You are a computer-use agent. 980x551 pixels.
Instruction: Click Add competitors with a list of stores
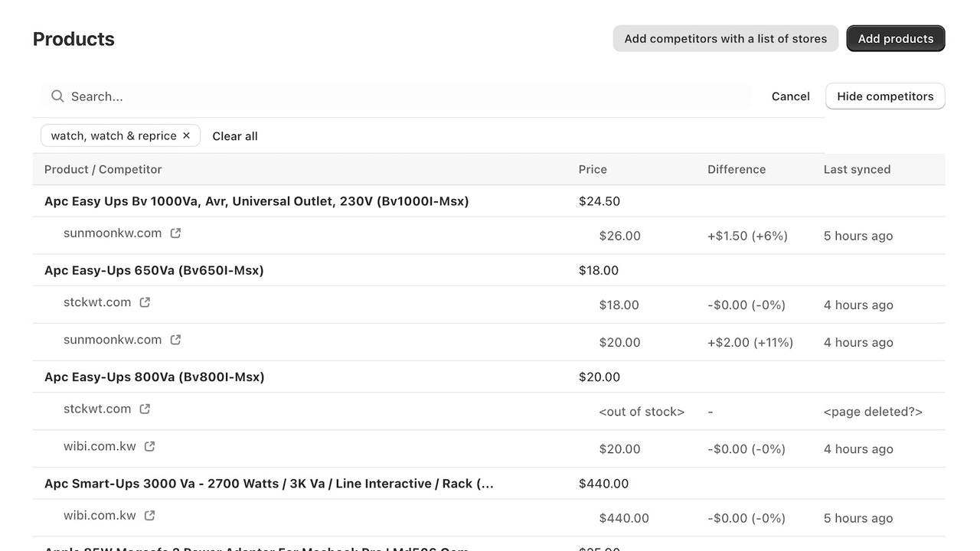726,39
